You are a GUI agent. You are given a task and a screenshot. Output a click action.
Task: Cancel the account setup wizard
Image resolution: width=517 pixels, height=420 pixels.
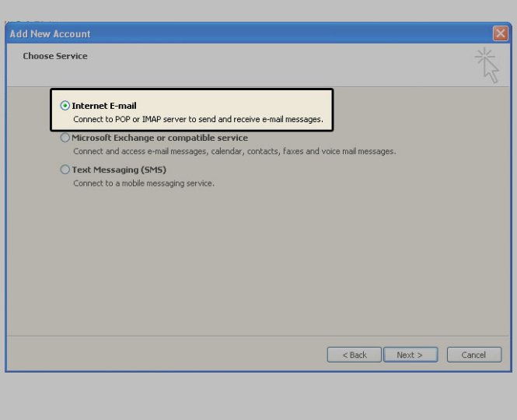click(x=473, y=355)
